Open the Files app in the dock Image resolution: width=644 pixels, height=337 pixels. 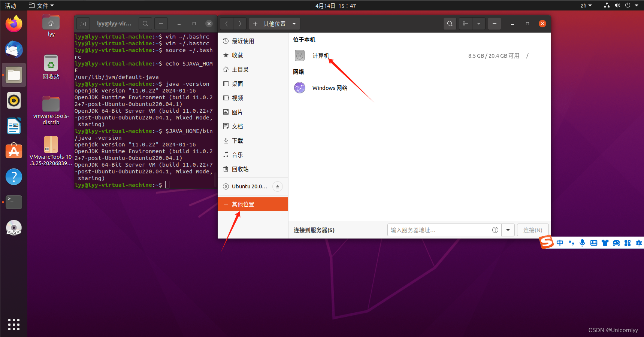click(14, 75)
